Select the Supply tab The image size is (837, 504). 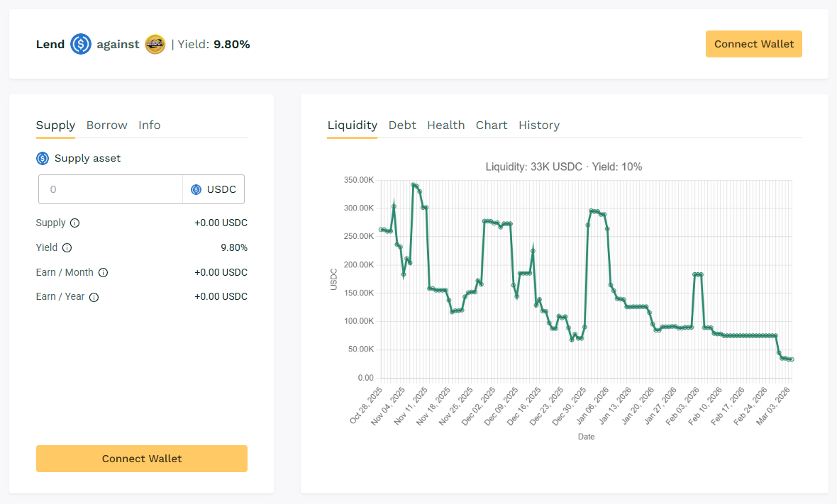click(x=55, y=125)
